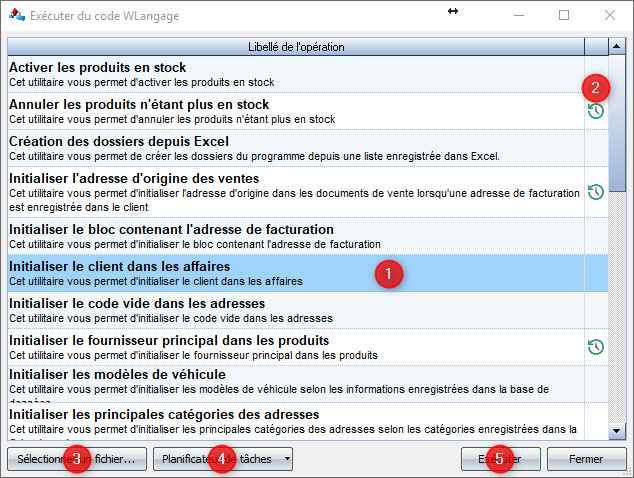Click scrollbar down arrow
Image resolution: width=634 pixels, height=478 pixels.
616,431
